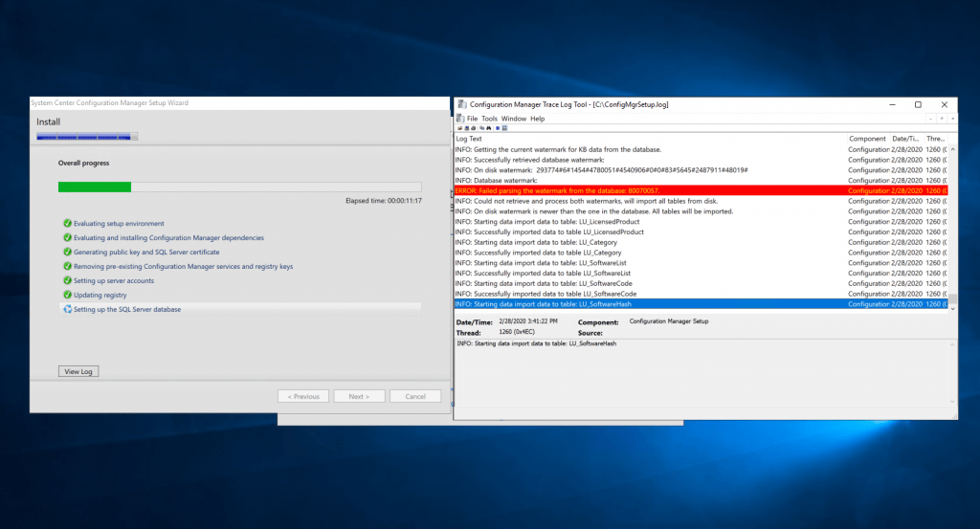The height and width of the screenshot is (529, 980).
Task: Click green check beside Removing pre-existing services step
Action: tap(68, 266)
